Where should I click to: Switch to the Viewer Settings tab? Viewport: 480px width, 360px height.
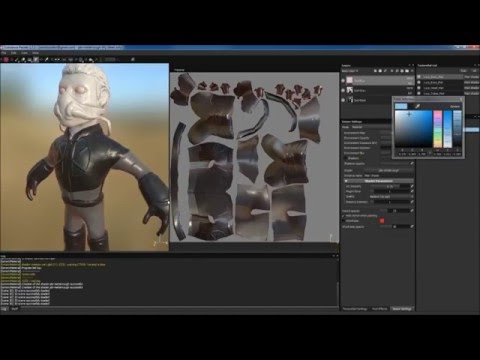[402, 309]
